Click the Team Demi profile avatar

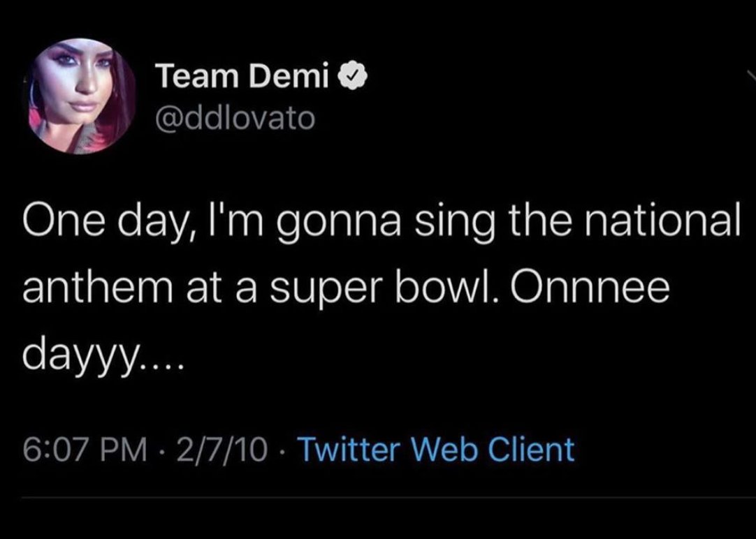(83, 95)
